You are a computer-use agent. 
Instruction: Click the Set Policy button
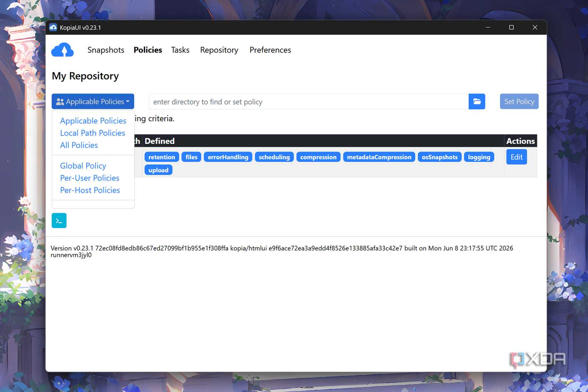tap(519, 102)
